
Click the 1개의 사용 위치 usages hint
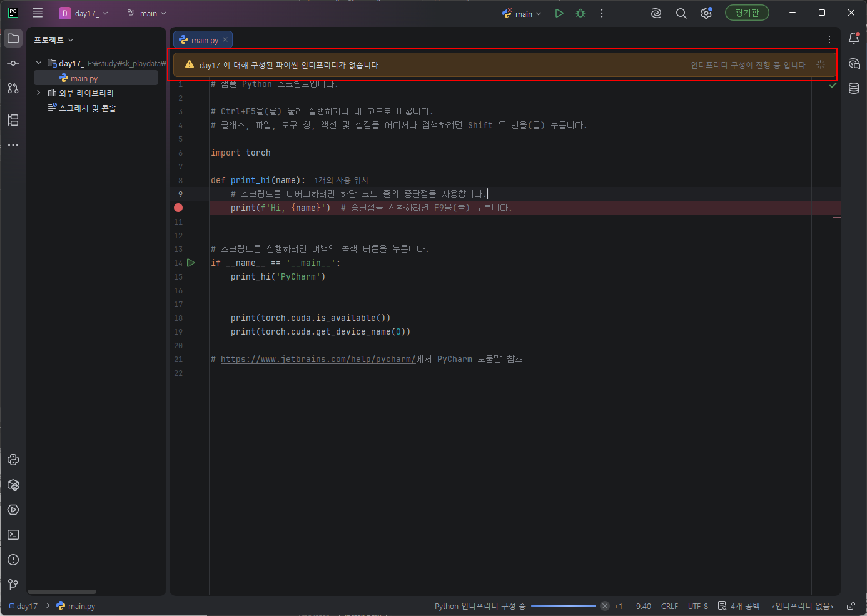[341, 180]
